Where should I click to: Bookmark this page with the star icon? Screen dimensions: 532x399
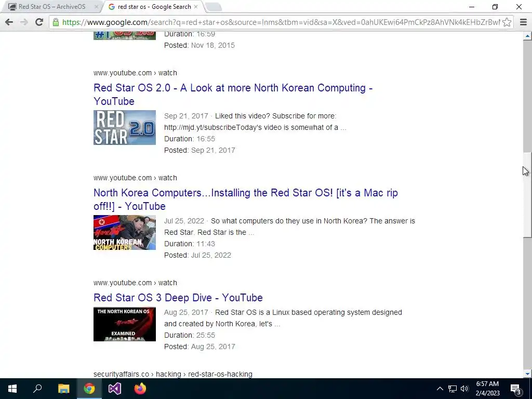(x=507, y=22)
